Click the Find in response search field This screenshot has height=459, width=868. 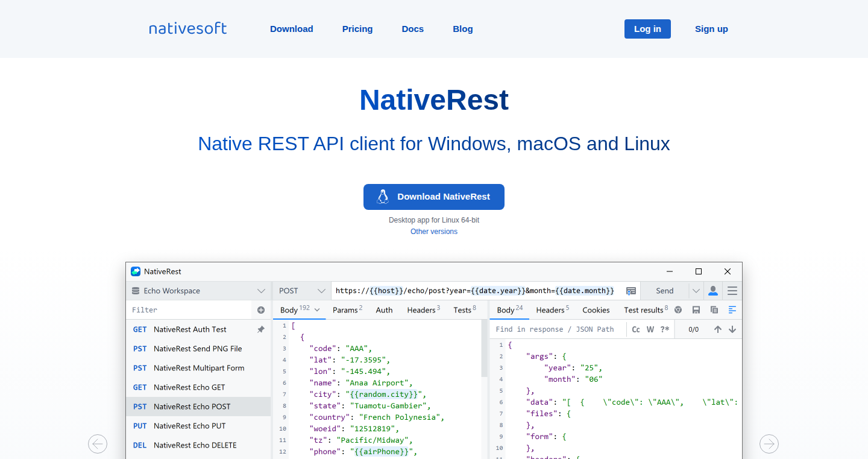coord(558,329)
